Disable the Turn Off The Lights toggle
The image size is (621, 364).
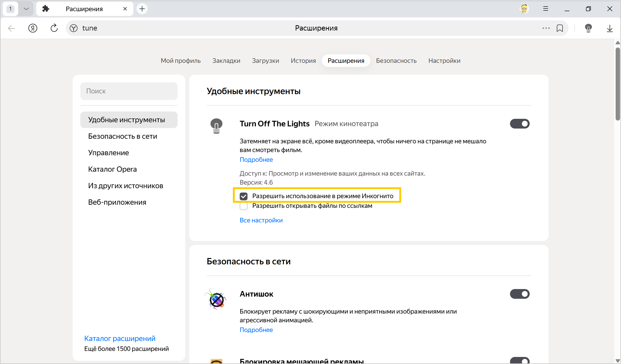pyautogui.click(x=519, y=124)
